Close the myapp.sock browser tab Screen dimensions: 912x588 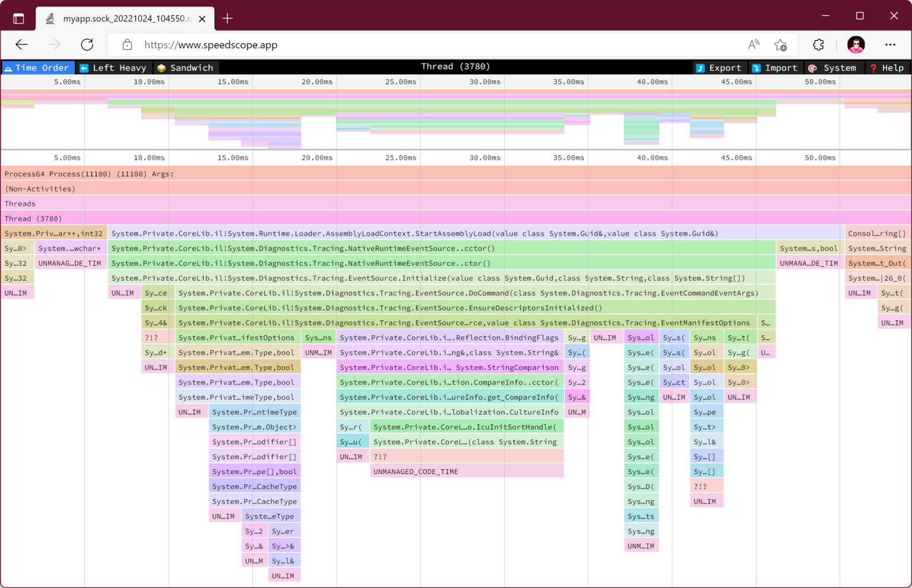202,19
